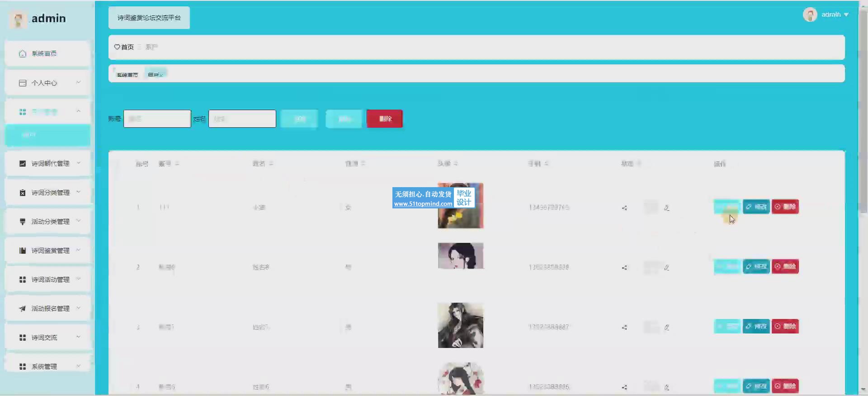
Task: Sort table by 头像 column sort icon
Action: tap(456, 164)
